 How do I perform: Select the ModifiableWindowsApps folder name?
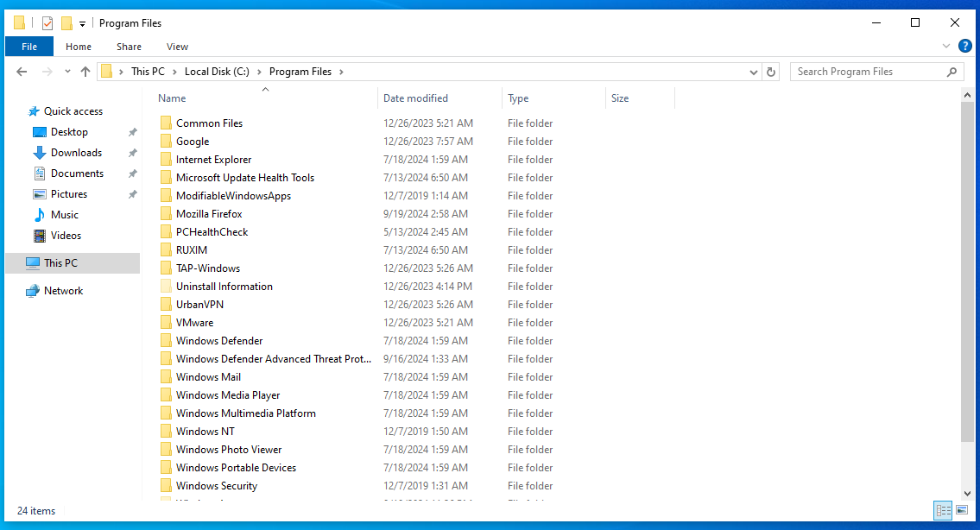coord(234,196)
